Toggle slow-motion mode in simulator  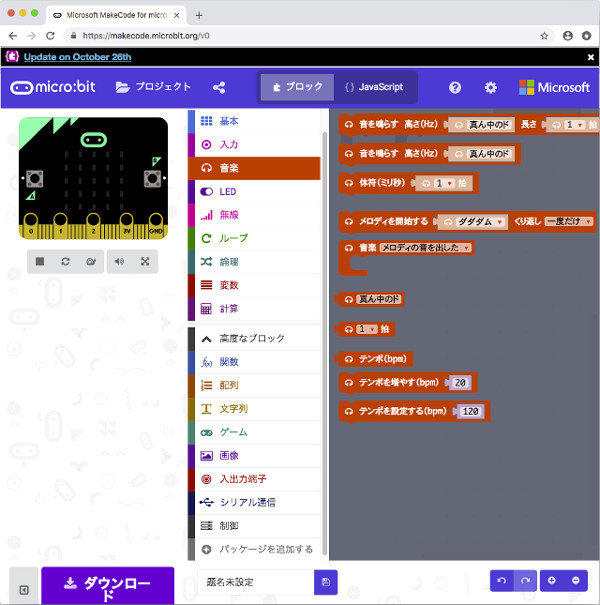(x=91, y=261)
